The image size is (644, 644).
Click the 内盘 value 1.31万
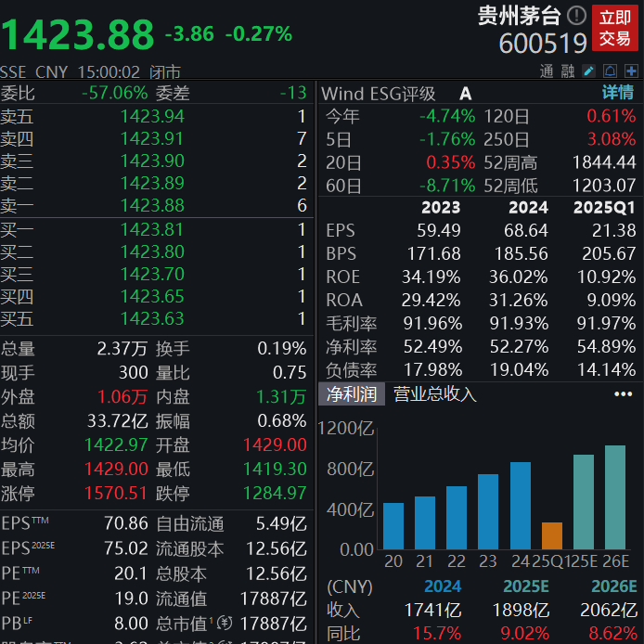281,397
